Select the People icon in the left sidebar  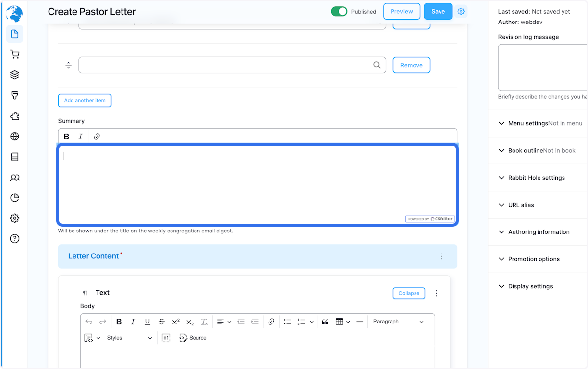pos(15,177)
